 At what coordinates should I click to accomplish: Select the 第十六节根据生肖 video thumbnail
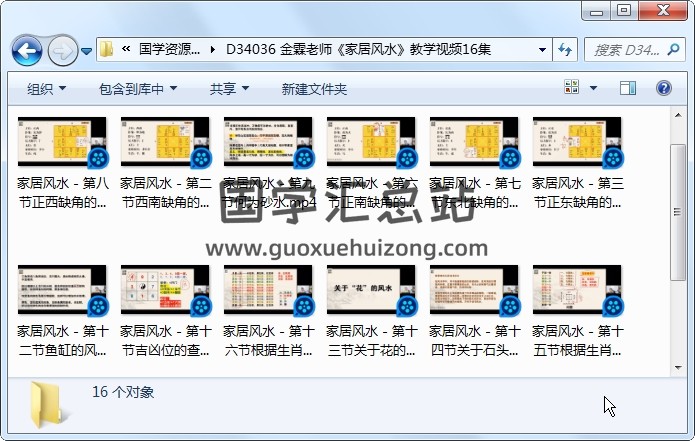pyautogui.click(x=268, y=290)
